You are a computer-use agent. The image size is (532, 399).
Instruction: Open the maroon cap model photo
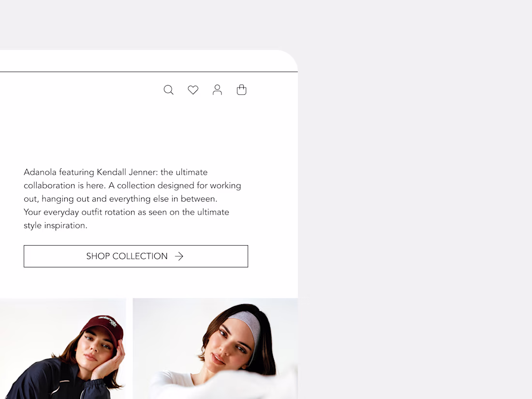(x=63, y=348)
